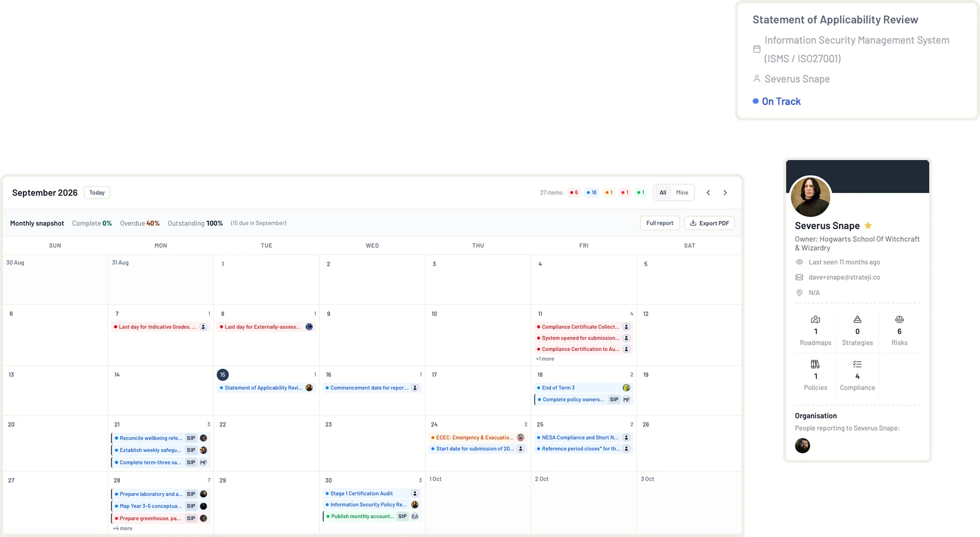
Task: Open the Publish monthly account event
Action: [372, 516]
